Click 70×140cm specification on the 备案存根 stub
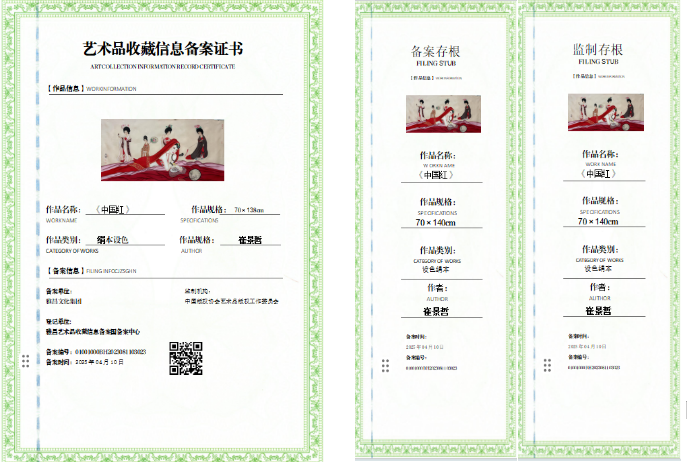The height and width of the screenshot is (462, 687). [x=437, y=221]
